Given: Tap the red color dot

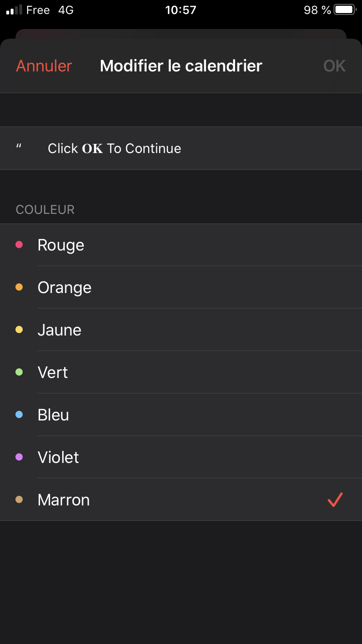Looking at the screenshot, I should pyautogui.click(x=19, y=245).
